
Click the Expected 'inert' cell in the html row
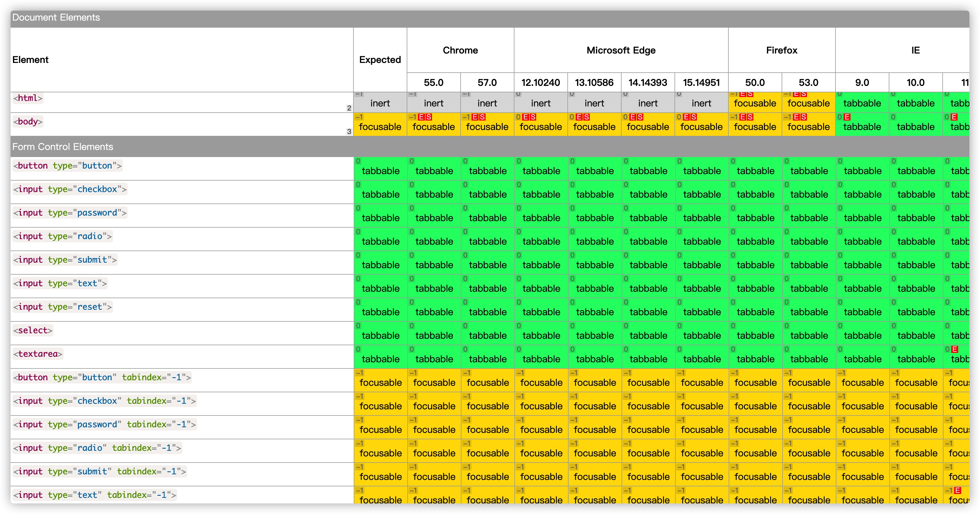(x=380, y=102)
